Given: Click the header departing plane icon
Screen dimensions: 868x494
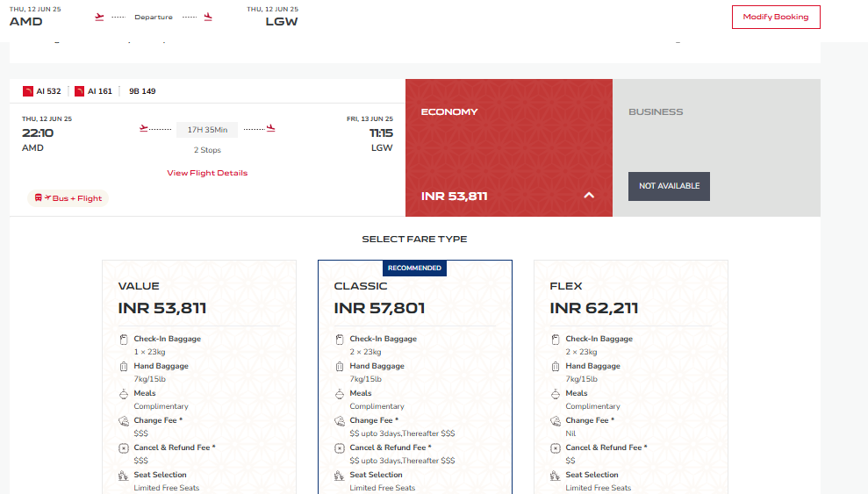Looking at the screenshot, I should tap(99, 18).
